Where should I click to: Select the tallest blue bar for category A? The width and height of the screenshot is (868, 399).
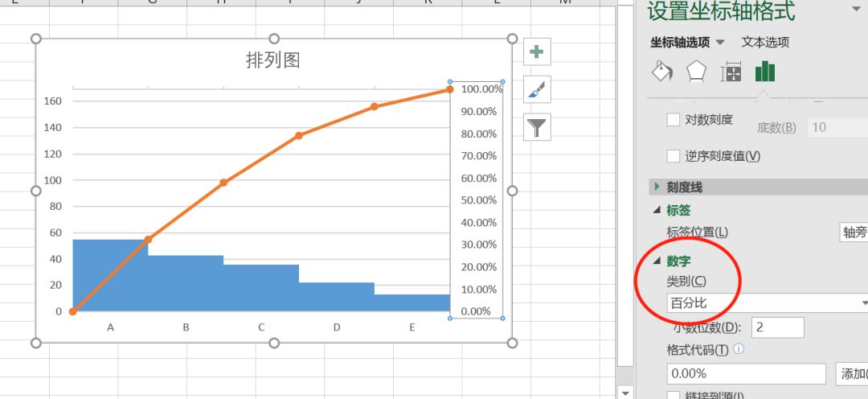coord(110,275)
